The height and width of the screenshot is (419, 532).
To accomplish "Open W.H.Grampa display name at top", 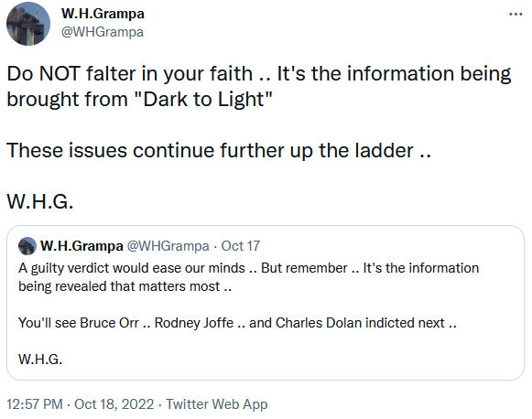I will tap(103, 14).
